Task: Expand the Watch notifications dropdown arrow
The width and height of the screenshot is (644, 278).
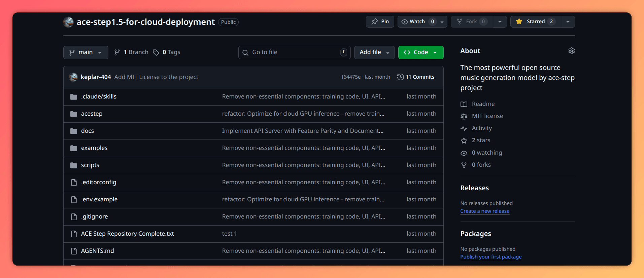Action: point(442,22)
